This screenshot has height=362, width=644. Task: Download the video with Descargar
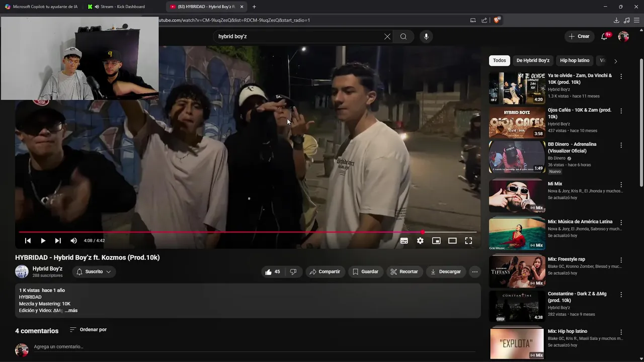(446, 271)
